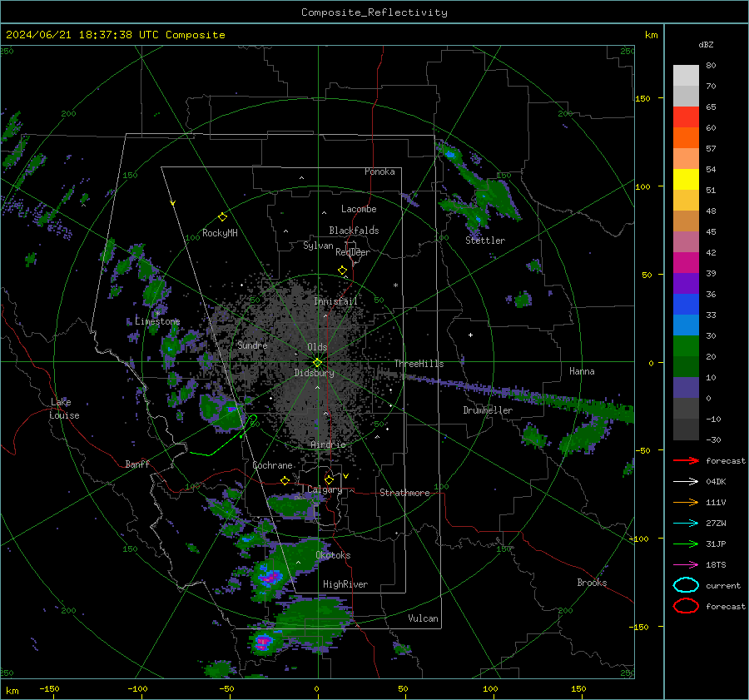
Task: Choose the bright green 30 dBZ swatch
Action: pyautogui.click(x=686, y=345)
